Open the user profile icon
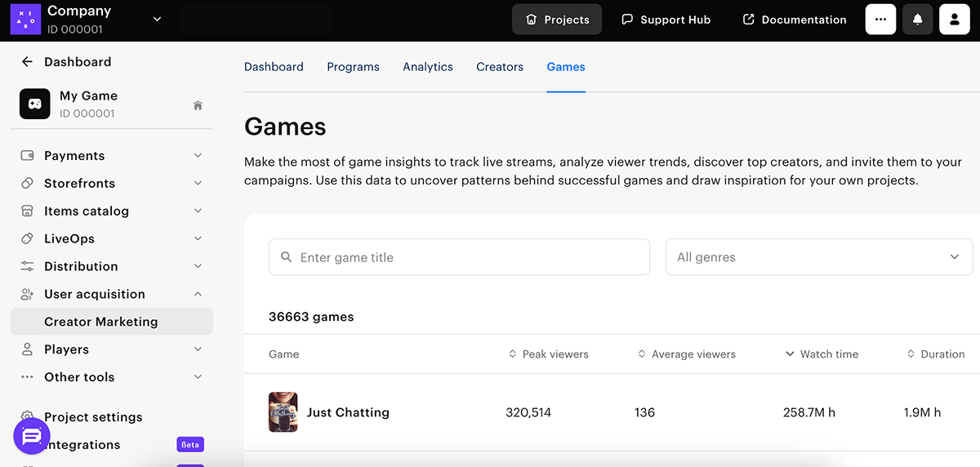980x467 pixels. 954,20
